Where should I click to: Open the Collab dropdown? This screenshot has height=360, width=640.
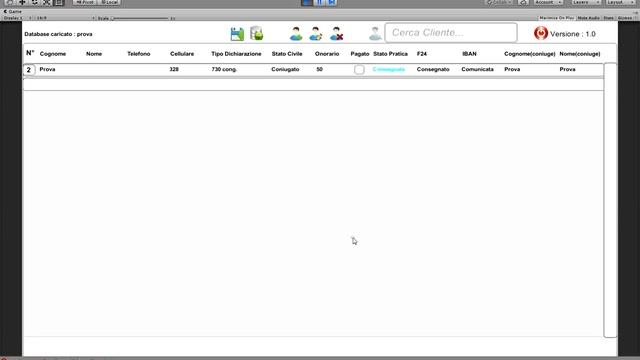tap(499, 2)
